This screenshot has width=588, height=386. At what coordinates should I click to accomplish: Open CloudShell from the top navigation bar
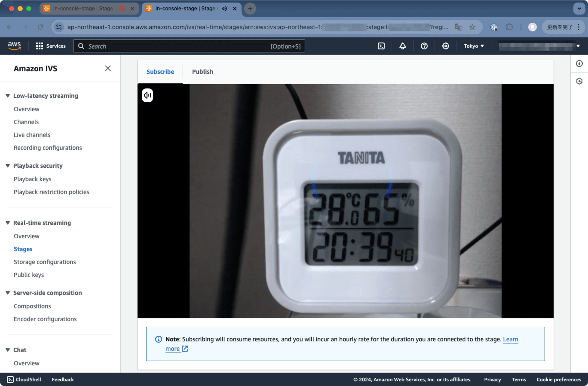[x=381, y=46]
